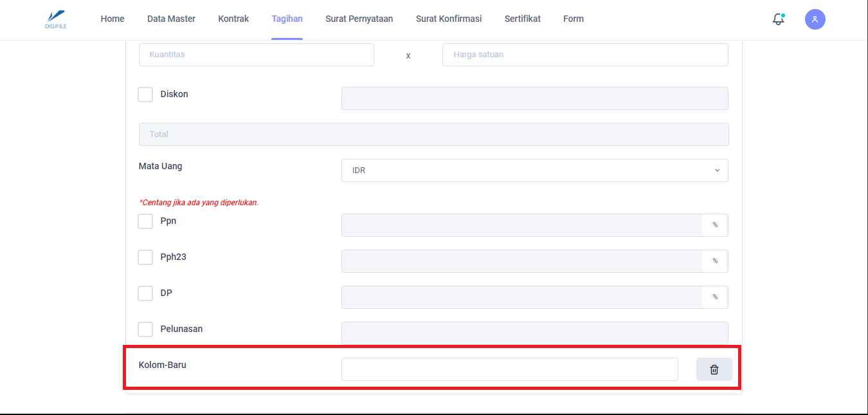Open the Kontrak menu

(x=233, y=19)
